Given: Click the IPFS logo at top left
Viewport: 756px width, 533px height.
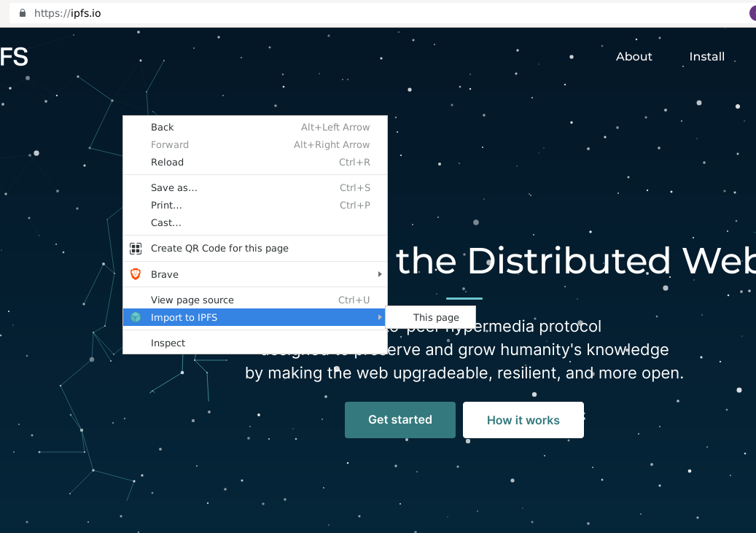Looking at the screenshot, I should (14, 57).
